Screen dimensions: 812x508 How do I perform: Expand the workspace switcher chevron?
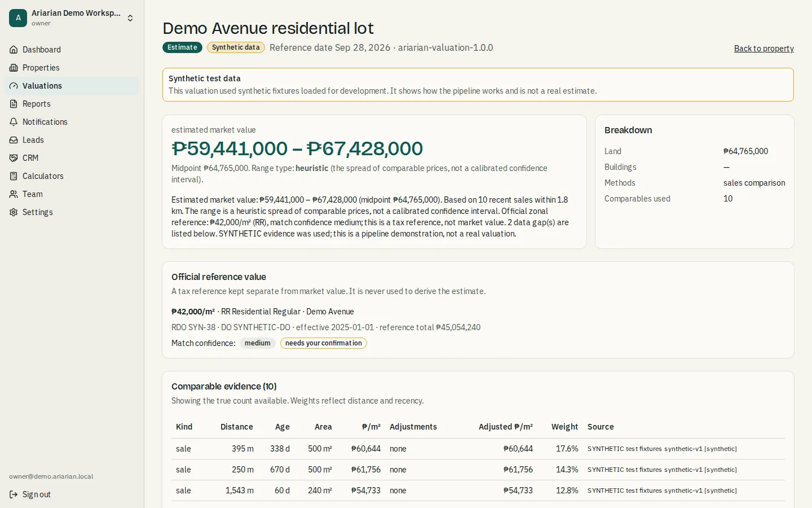(130, 18)
